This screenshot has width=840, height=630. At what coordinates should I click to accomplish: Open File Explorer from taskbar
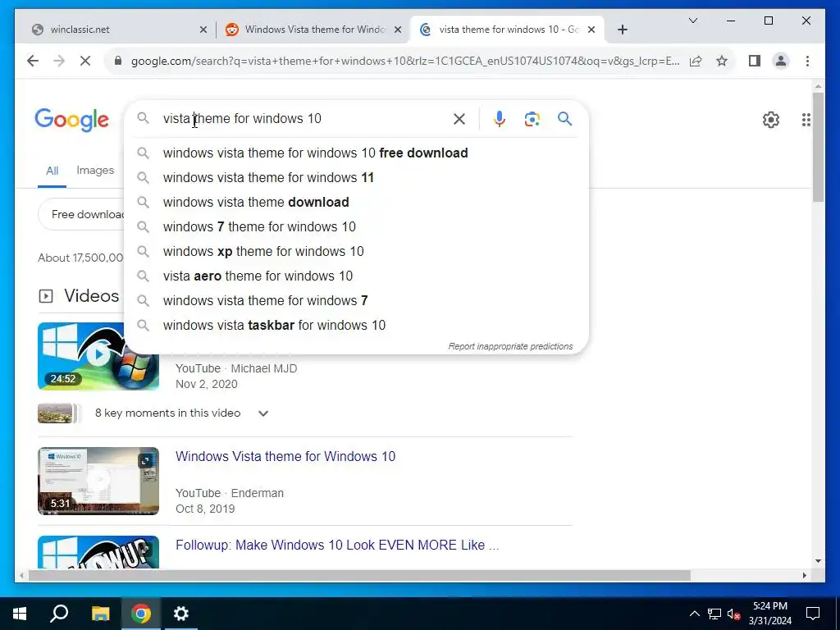[100, 614]
